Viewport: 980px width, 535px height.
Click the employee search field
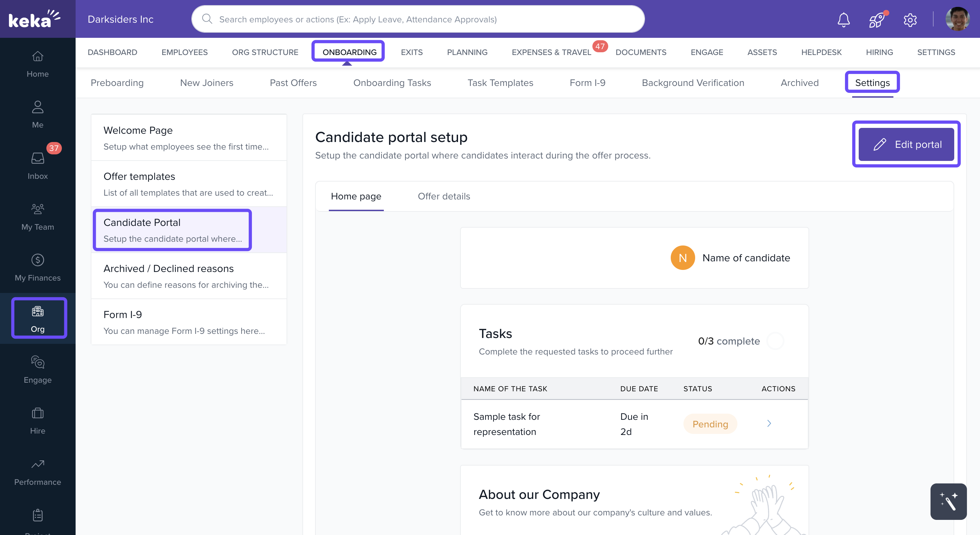[418, 19]
